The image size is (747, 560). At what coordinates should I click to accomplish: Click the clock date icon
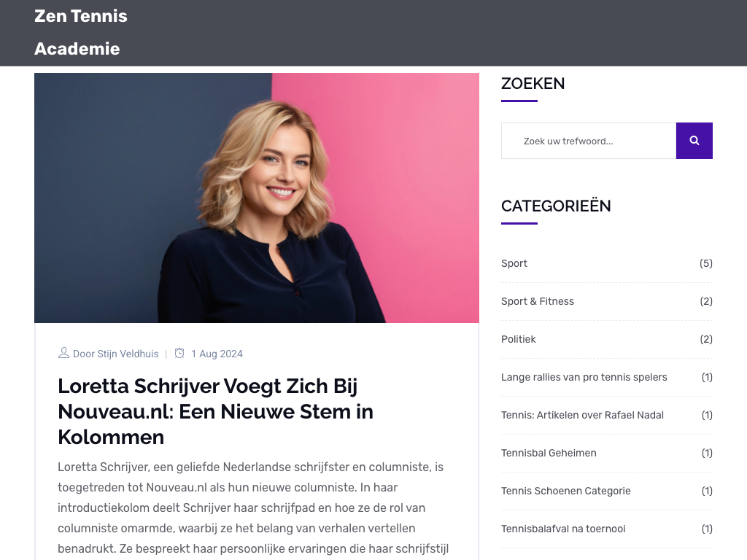coord(179,353)
